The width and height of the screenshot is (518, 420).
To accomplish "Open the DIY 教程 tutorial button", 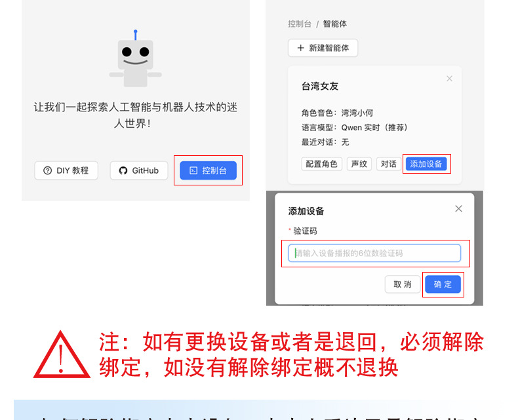I will (x=66, y=170).
